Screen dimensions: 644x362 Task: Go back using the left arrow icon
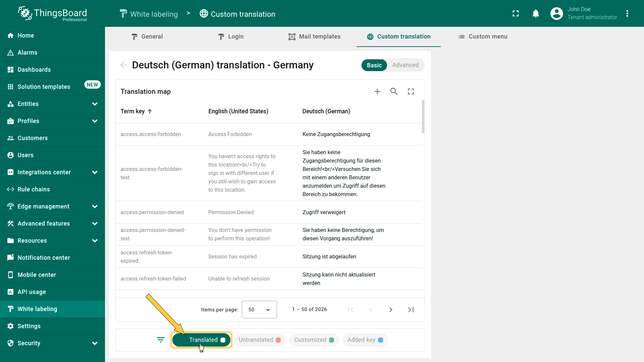click(124, 65)
